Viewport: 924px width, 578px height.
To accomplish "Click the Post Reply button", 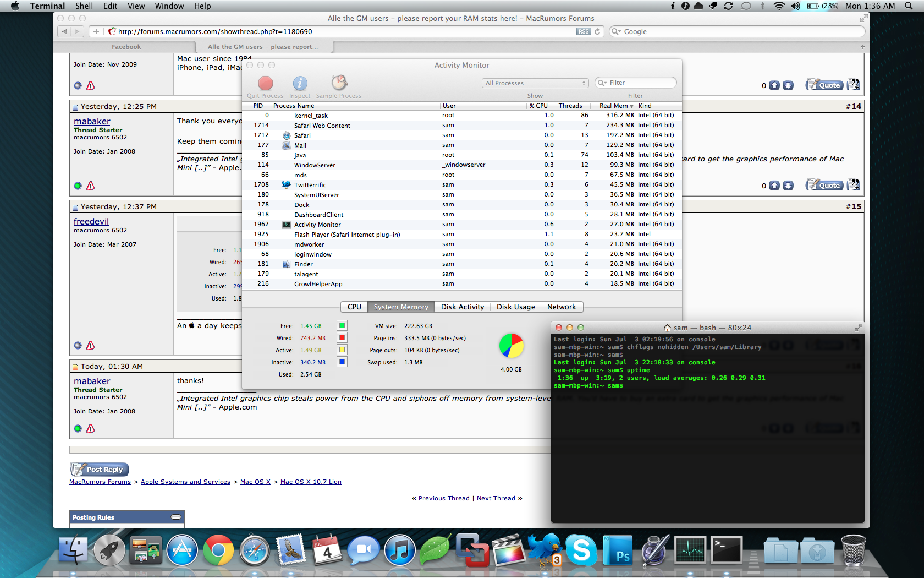I will coord(100,470).
